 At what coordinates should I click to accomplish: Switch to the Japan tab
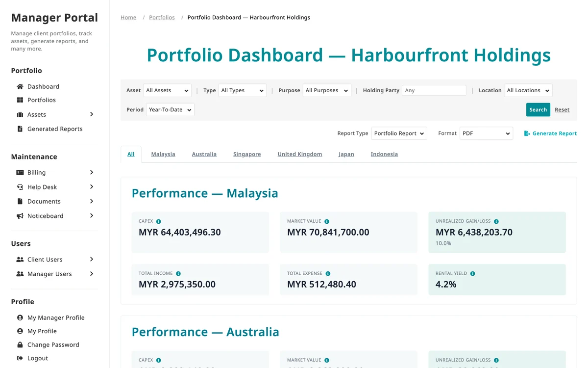pos(346,154)
